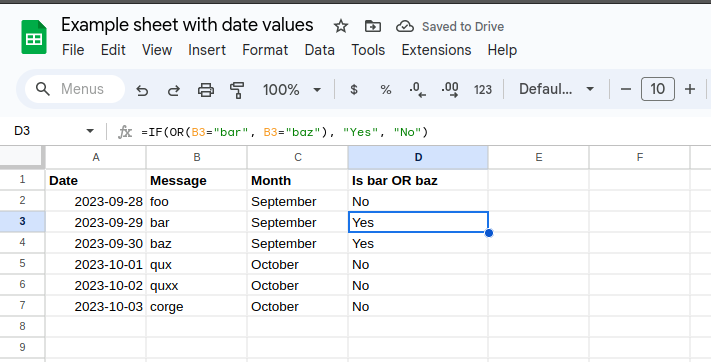Screen dimensions: 711x362
Task: Click the Saved to Drive status text
Action: pyautogui.click(x=463, y=27)
